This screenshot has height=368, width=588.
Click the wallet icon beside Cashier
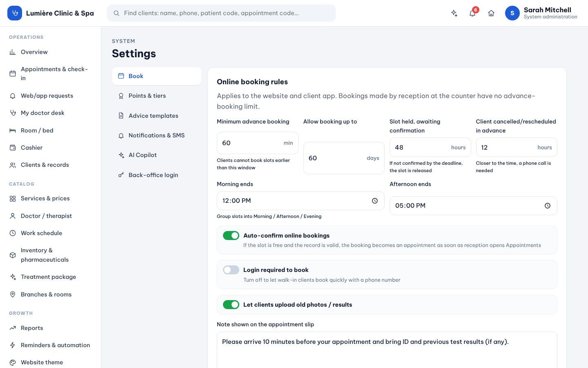pos(13,148)
